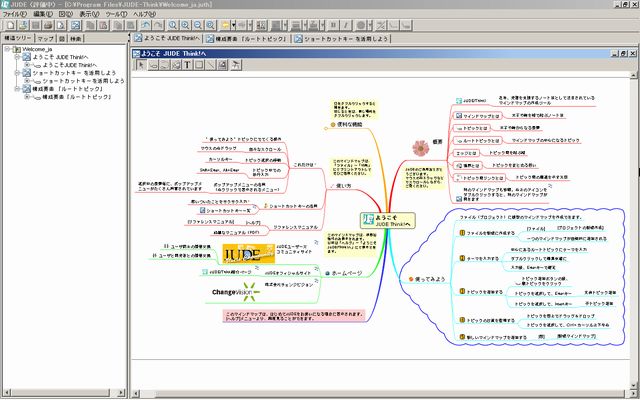Viewport: 640px width, 400px height.
Task: Select the arrow pointer tool in diagram toolbar
Action: tap(141, 64)
